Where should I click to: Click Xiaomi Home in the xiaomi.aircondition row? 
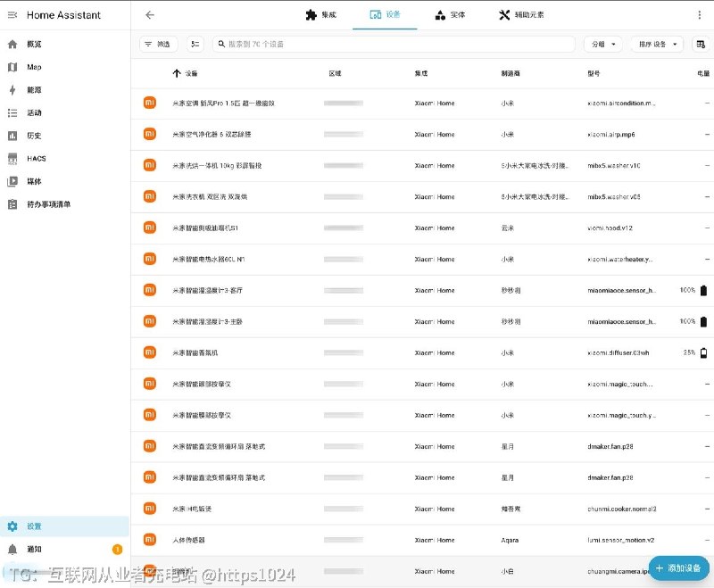[435, 104]
